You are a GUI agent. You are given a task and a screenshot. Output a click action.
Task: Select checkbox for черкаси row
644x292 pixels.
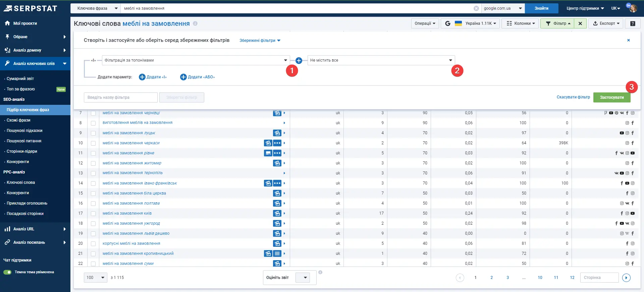[x=93, y=143]
